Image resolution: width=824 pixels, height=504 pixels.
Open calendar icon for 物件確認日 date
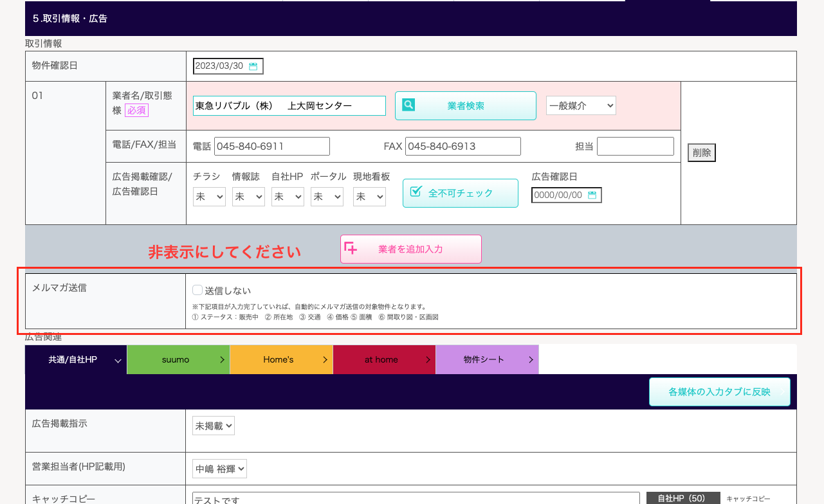(x=253, y=66)
